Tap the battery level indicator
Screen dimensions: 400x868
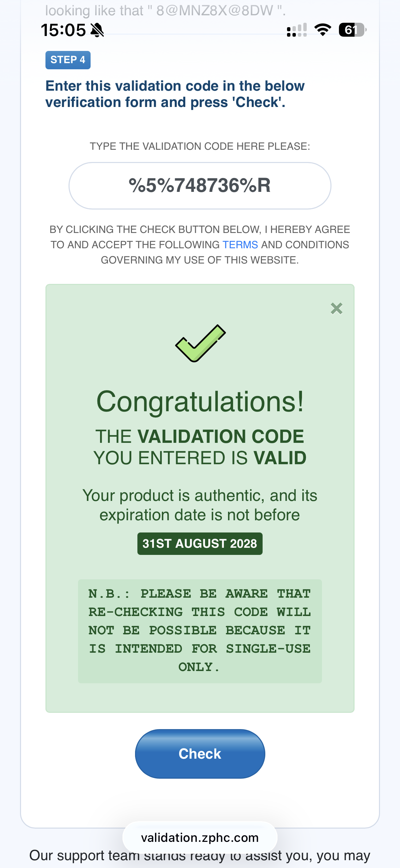[x=352, y=30]
